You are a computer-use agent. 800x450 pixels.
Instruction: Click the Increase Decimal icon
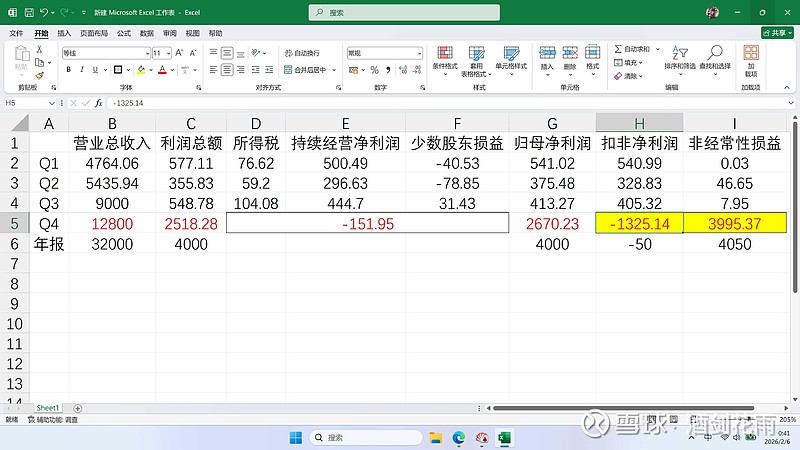coord(403,69)
